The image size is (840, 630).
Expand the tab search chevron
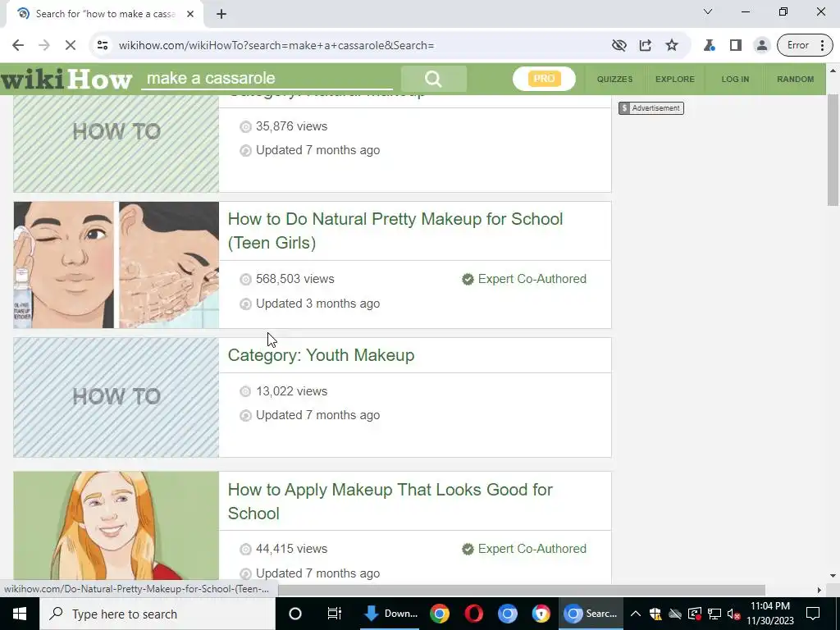coord(708,11)
